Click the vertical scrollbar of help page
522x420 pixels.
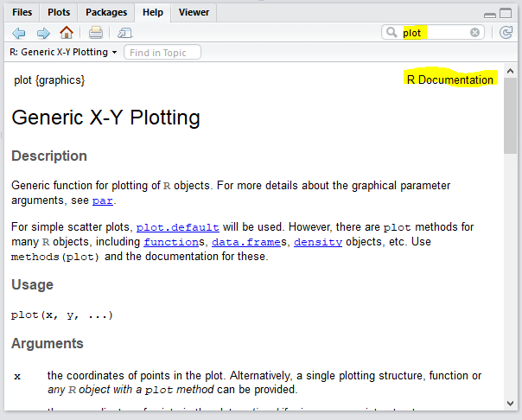[511, 259]
